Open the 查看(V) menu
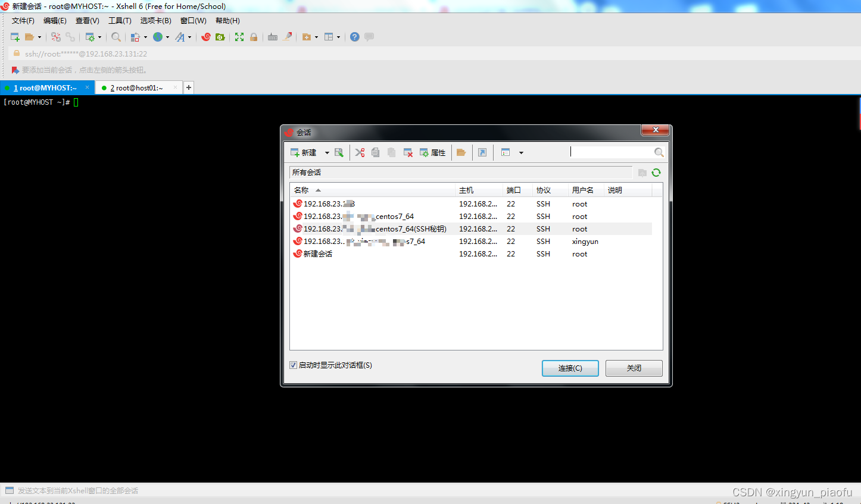The height and width of the screenshot is (504, 861). coord(88,21)
